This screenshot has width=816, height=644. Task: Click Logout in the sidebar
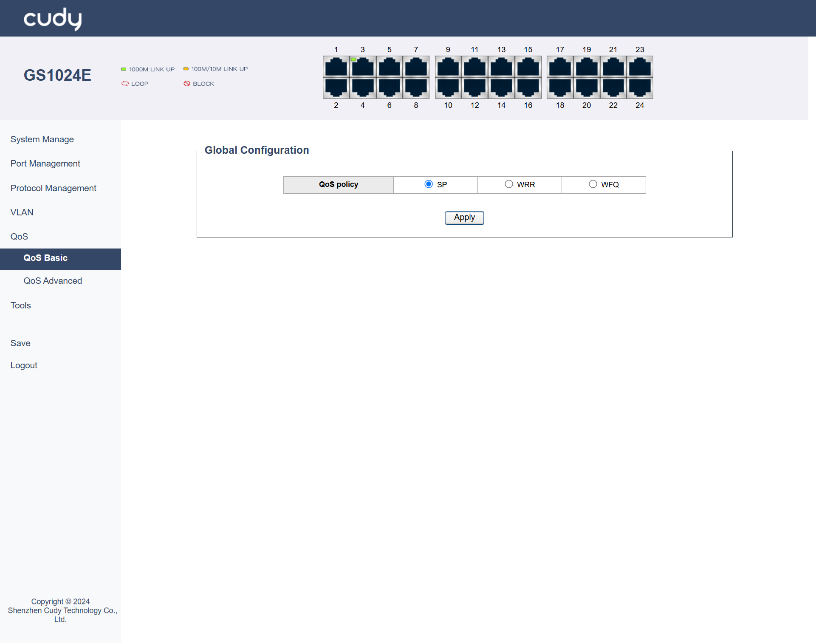tap(24, 365)
